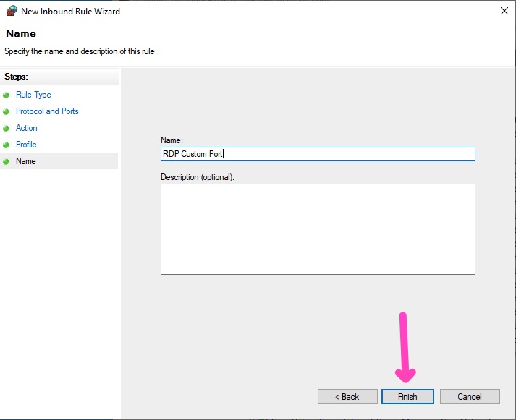Image resolution: width=516 pixels, height=420 pixels.
Task: Jump to the Action step
Action: 27,128
